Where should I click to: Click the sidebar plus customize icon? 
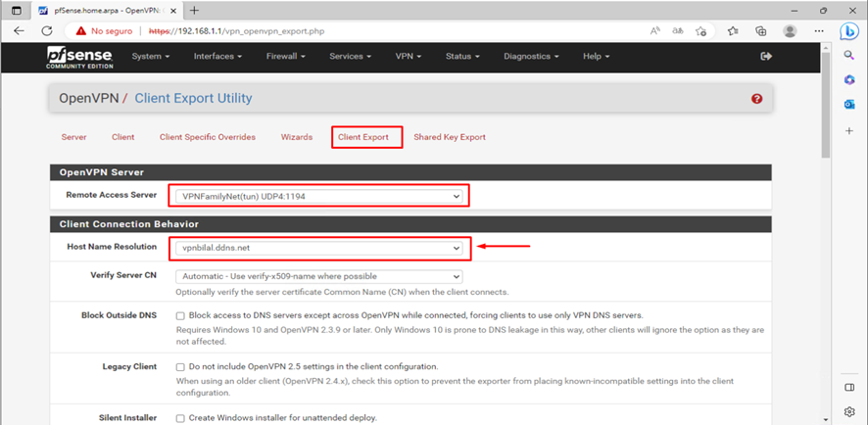849,130
